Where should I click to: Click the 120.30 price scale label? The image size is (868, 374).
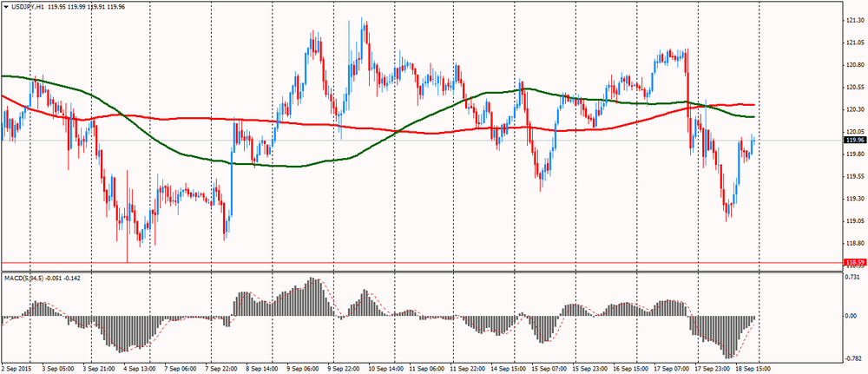pyautogui.click(x=855, y=109)
